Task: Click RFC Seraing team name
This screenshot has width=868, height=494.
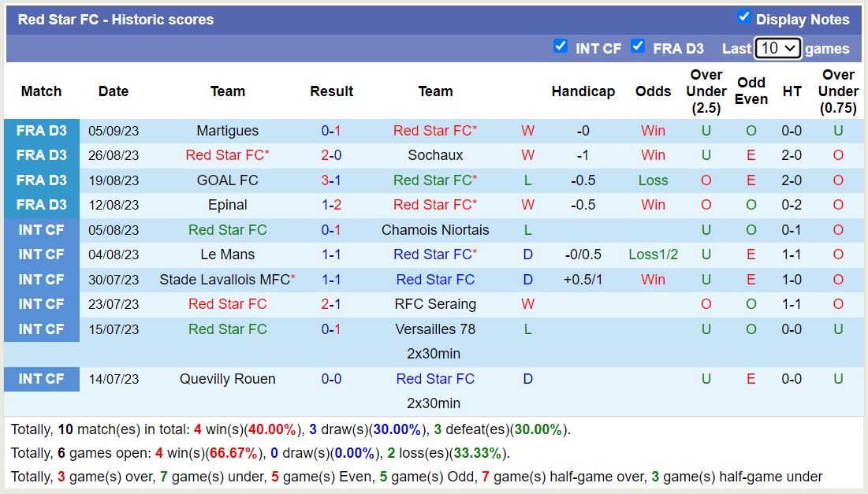Action: coord(435,303)
